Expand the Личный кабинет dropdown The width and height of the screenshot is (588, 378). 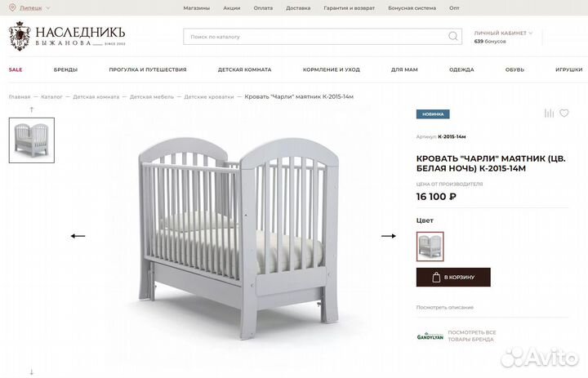(503, 33)
